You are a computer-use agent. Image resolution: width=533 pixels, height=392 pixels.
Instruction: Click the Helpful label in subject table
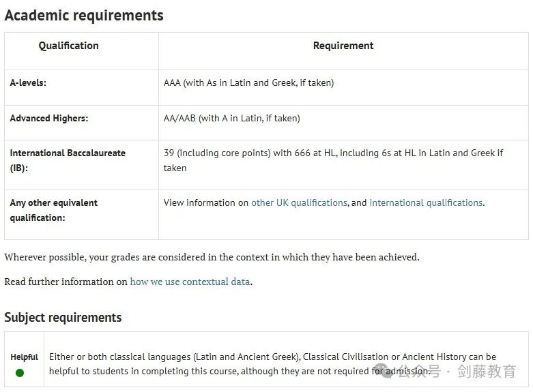tap(24, 357)
